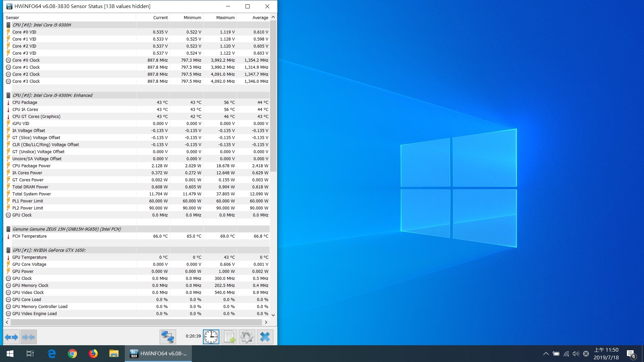Open the volume control tray icon
Viewport: 644px width, 362px height.
click(576, 354)
